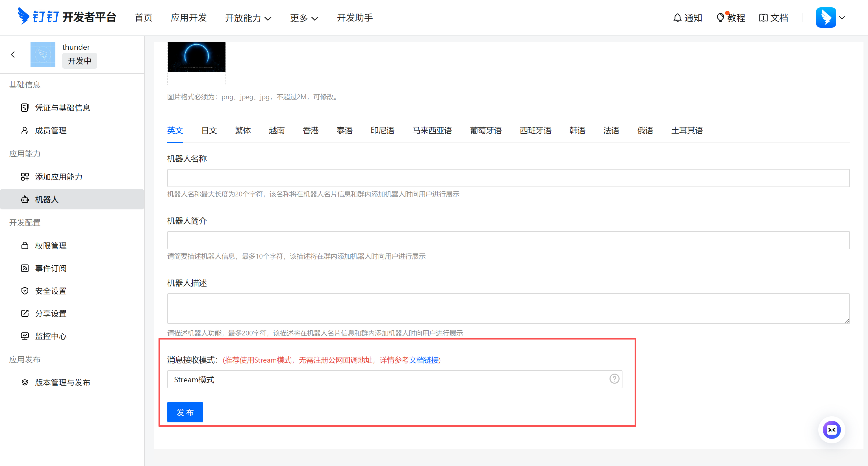The height and width of the screenshot is (466, 868).
Task: Switch to the 日文 language tab
Action: click(209, 130)
